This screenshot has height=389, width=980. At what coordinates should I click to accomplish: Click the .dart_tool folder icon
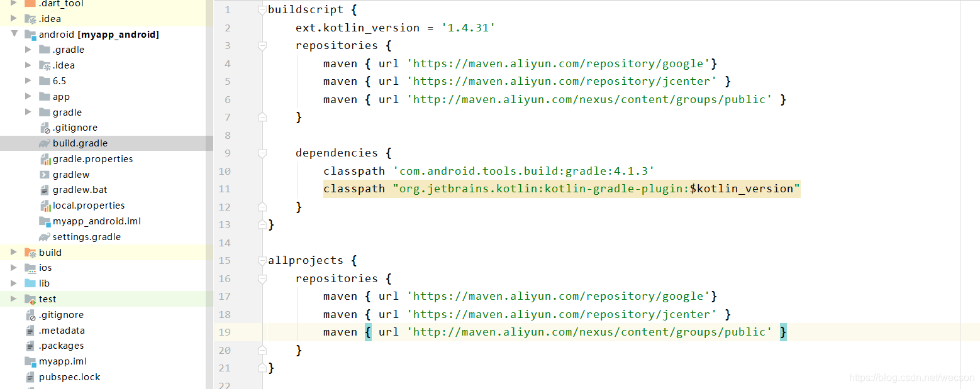point(30,3)
